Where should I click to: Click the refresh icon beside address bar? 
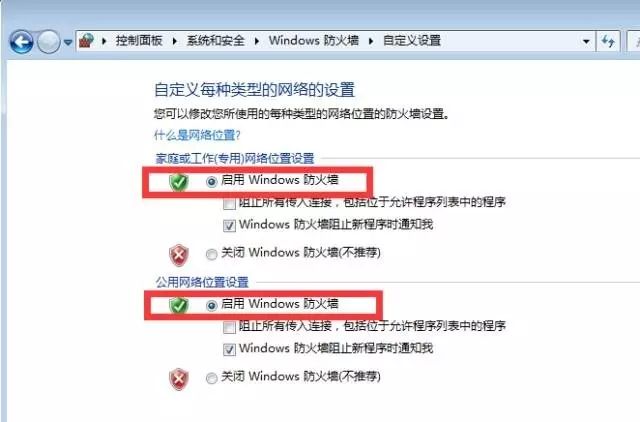(608, 41)
